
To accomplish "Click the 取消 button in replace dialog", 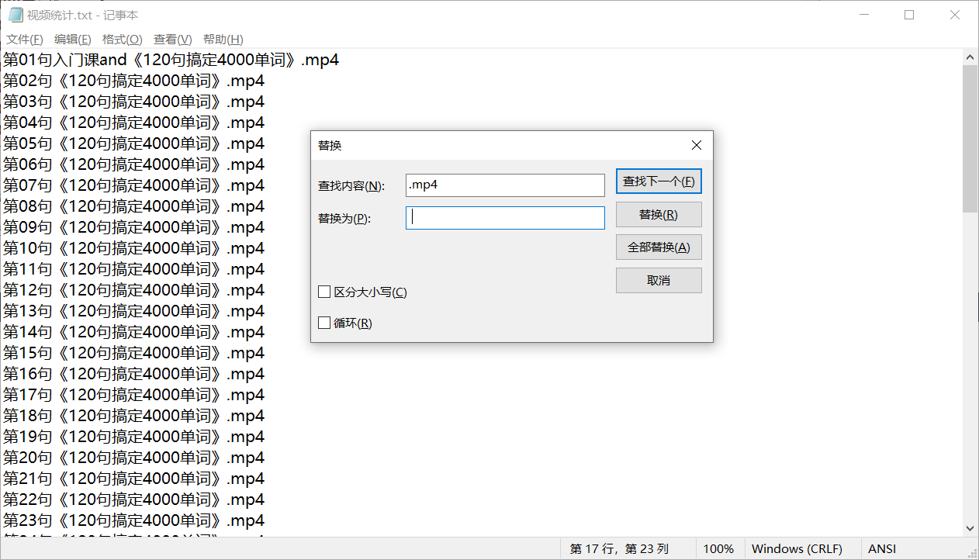I will [x=659, y=281].
